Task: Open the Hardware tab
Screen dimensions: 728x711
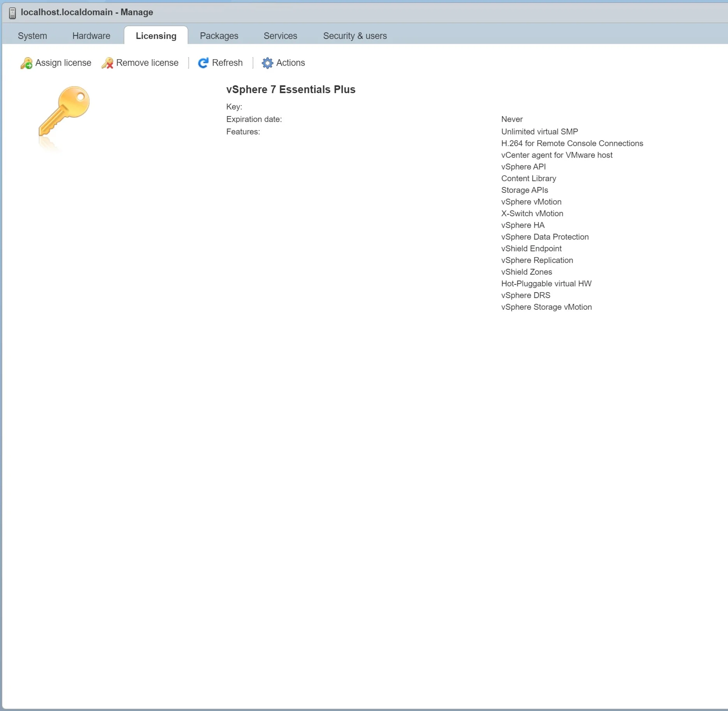Action: [x=91, y=36]
